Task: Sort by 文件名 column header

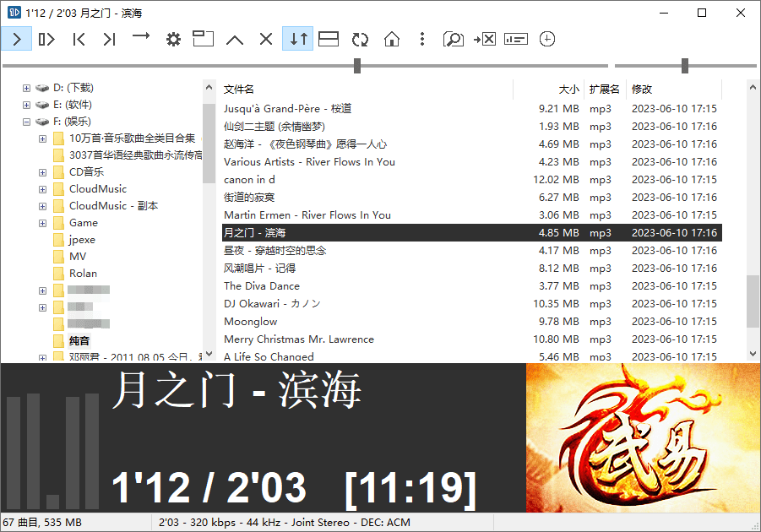Action: click(x=367, y=90)
